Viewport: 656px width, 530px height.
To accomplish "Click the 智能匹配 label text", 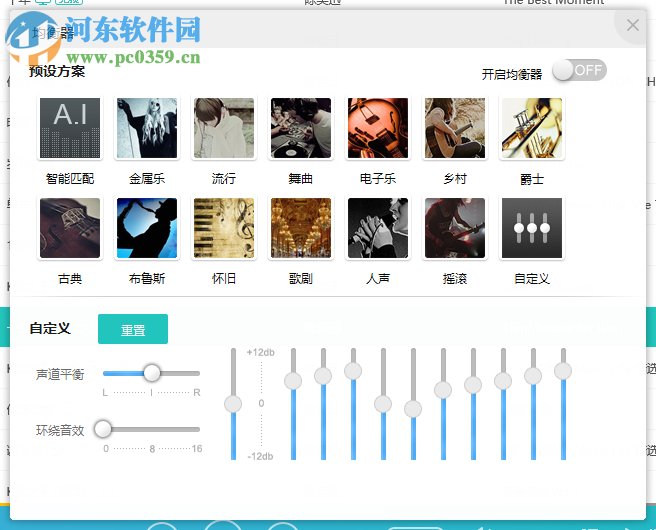I will (70, 179).
